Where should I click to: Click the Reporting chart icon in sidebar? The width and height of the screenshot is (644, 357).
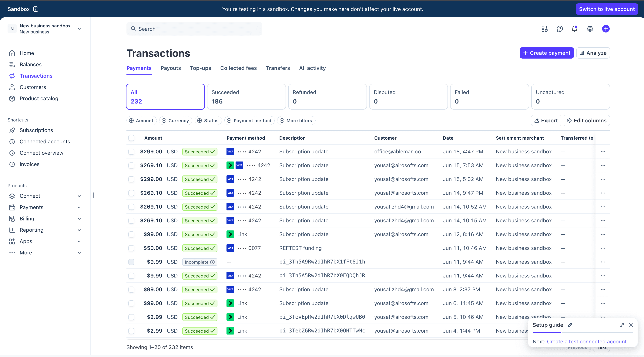click(x=12, y=230)
